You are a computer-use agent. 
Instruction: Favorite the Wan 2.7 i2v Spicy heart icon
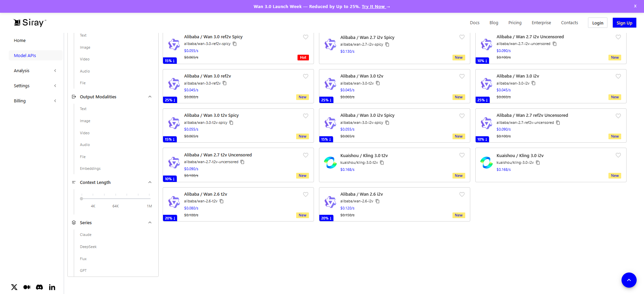[462, 37]
